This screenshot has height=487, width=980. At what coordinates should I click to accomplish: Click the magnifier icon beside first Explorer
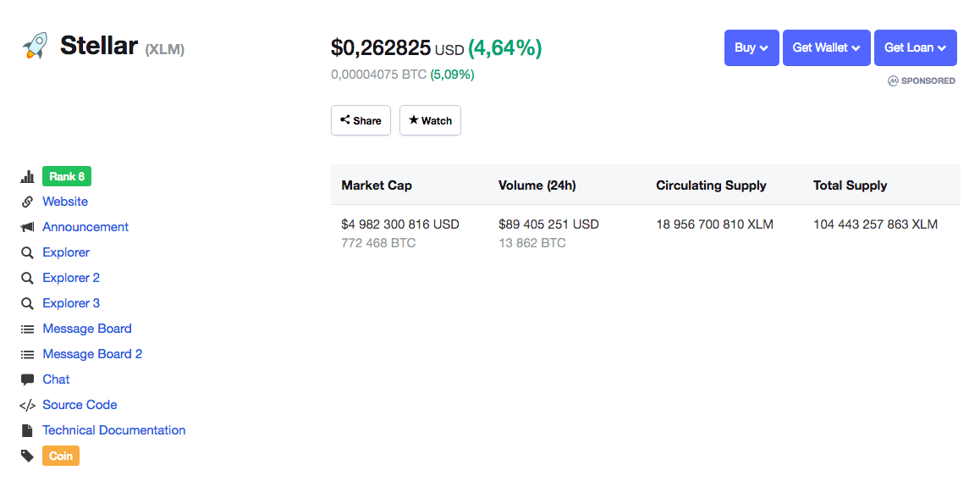27,252
